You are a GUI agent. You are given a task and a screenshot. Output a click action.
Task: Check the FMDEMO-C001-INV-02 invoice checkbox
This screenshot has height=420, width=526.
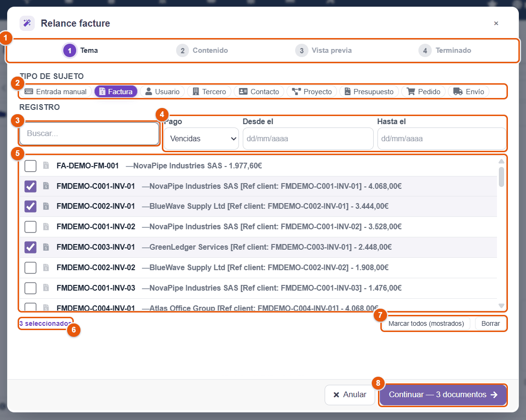(30, 227)
